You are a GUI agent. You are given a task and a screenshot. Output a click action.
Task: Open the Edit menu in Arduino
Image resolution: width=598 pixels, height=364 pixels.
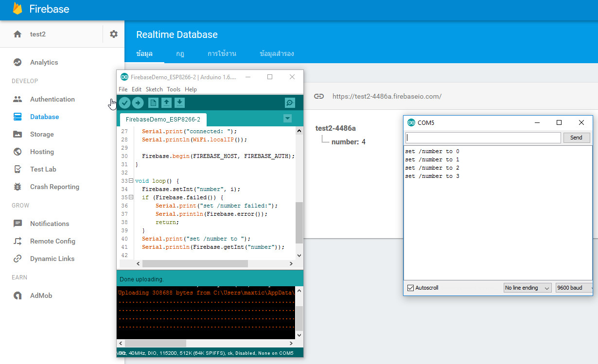click(137, 89)
